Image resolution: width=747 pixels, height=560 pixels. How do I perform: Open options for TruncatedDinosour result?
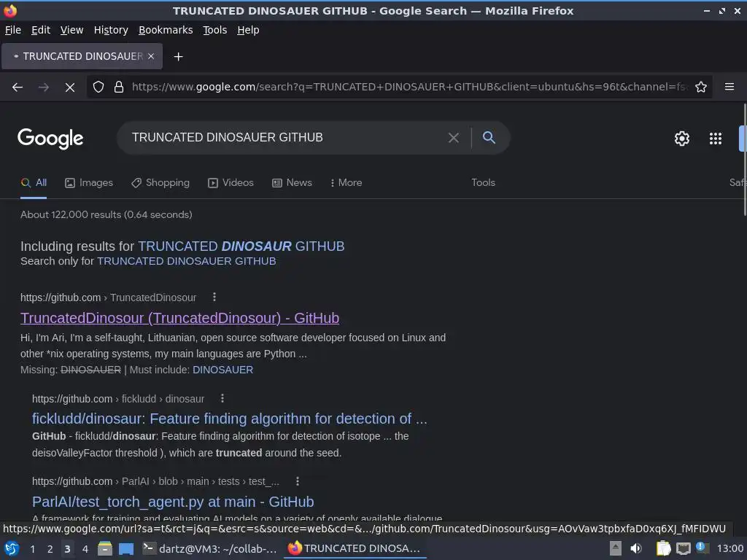[x=214, y=297]
